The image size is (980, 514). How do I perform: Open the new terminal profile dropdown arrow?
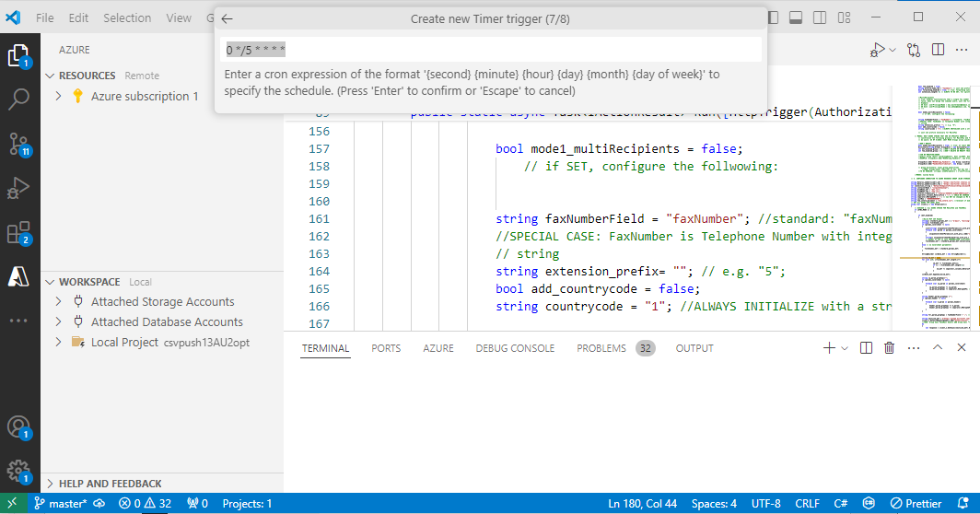(844, 348)
